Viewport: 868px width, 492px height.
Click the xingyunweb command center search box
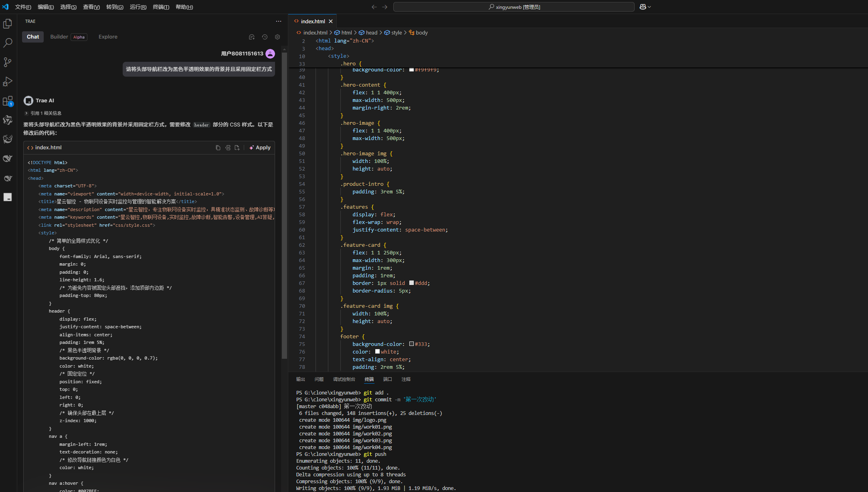tap(514, 7)
